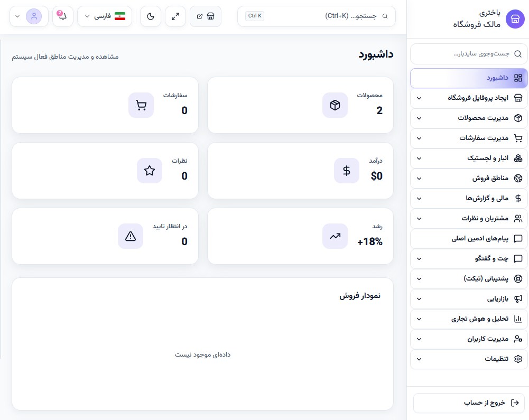Click the bar chart icon beside تحلیل و هوش تجاری
Image resolution: width=529 pixels, height=420 pixels.
518,319
